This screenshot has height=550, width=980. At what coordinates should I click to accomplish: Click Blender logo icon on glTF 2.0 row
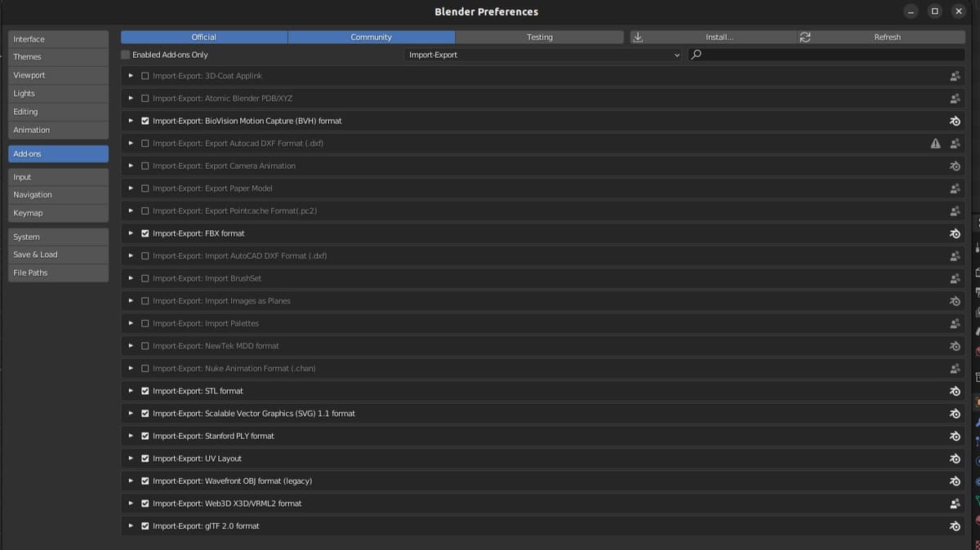pos(955,526)
